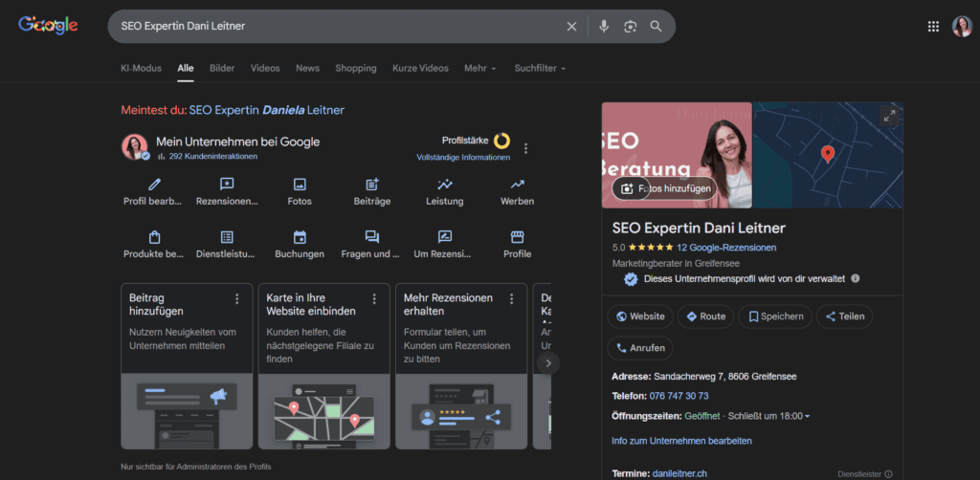Expand the map with fullscreen icon
980x480 pixels.
889,116
